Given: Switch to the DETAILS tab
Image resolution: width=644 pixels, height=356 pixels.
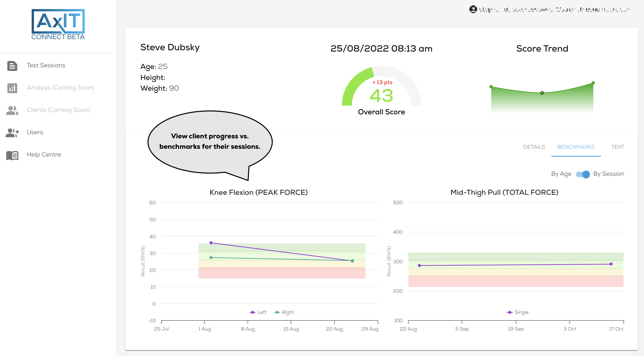Looking at the screenshot, I should pos(534,147).
